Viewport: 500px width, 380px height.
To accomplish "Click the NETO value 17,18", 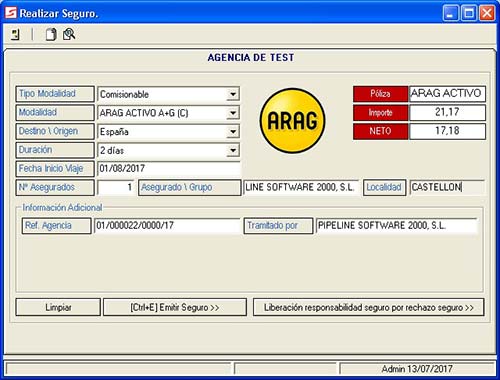I will 447,131.
